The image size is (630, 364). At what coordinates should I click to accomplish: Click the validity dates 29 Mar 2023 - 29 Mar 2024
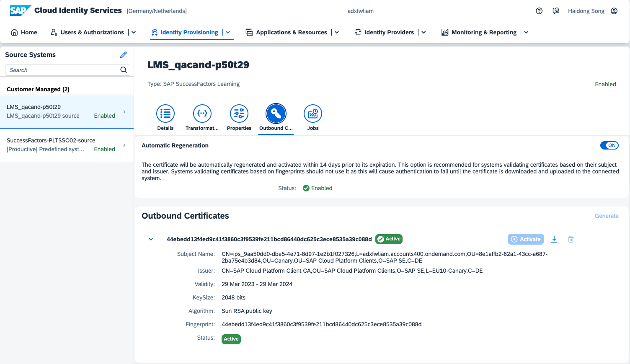click(x=257, y=284)
